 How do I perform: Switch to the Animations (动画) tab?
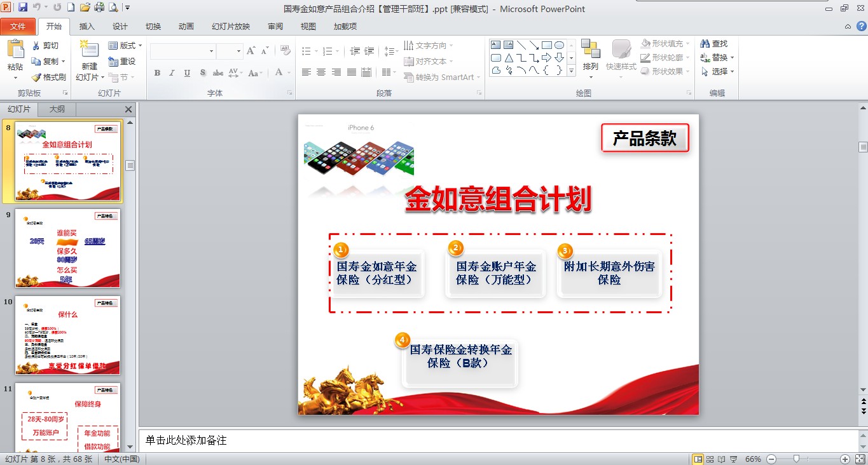point(186,27)
